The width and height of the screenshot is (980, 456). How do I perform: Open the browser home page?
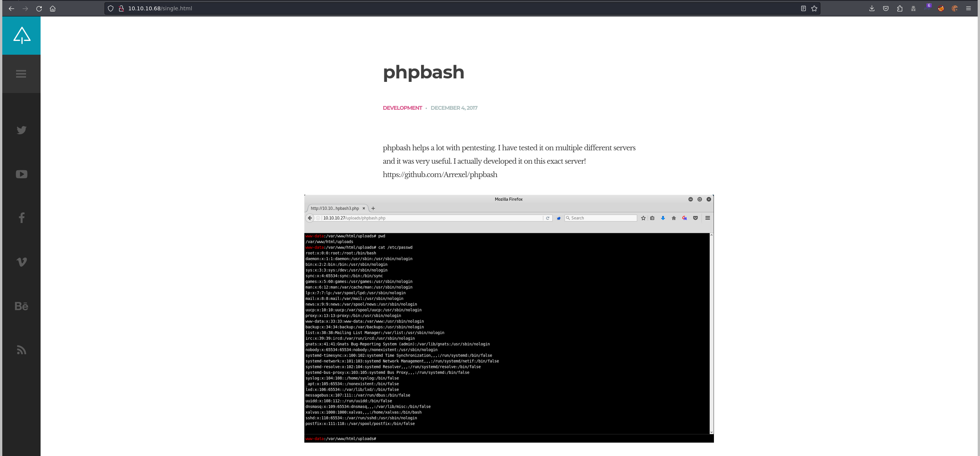coord(53,8)
